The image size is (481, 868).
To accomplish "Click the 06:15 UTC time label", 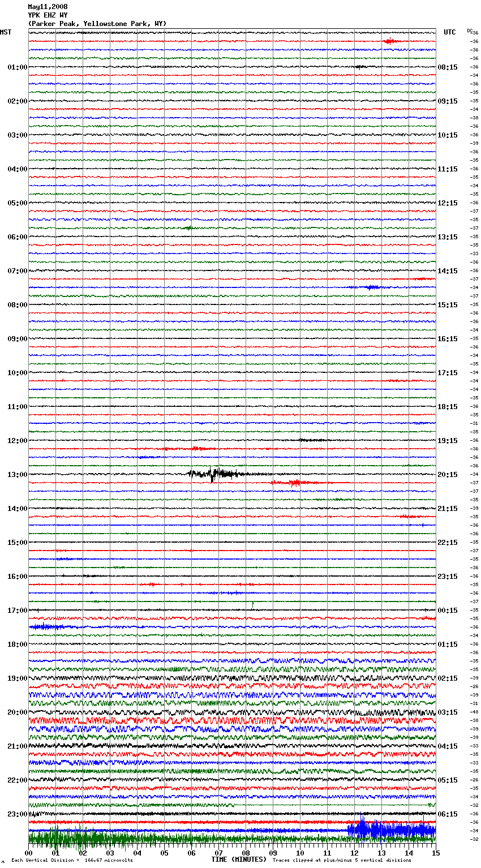I will [x=448, y=814].
